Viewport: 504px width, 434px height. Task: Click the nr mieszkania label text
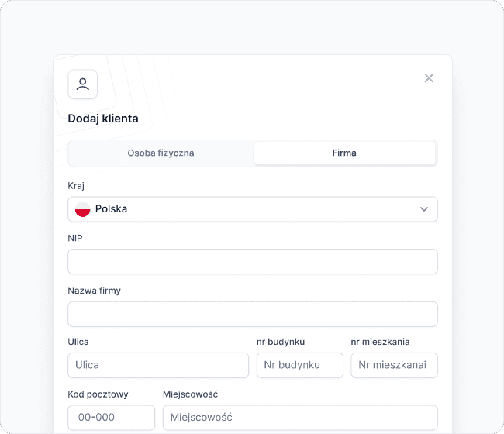coord(380,342)
